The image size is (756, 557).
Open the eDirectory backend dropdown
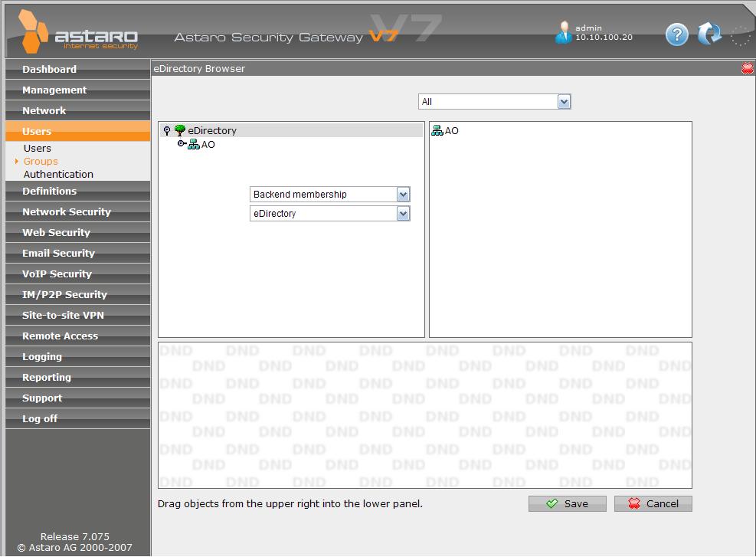(x=403, y=214)
